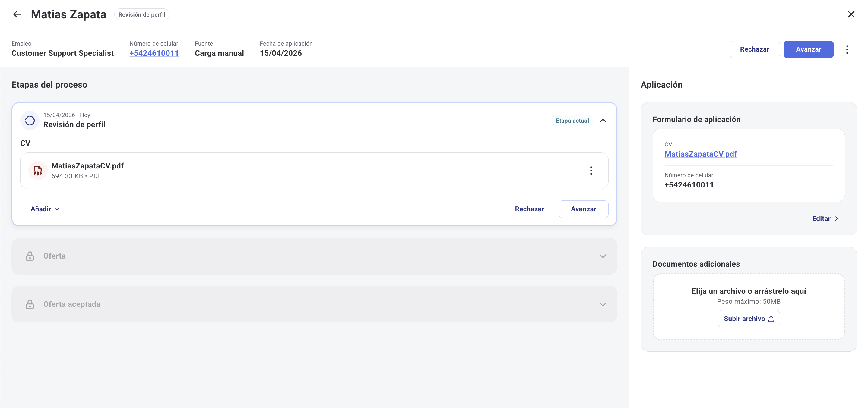This screenshot has width=868, height=408.
Task: Click the PDF file icon for MatiasZapataCV
Action: 38,171
